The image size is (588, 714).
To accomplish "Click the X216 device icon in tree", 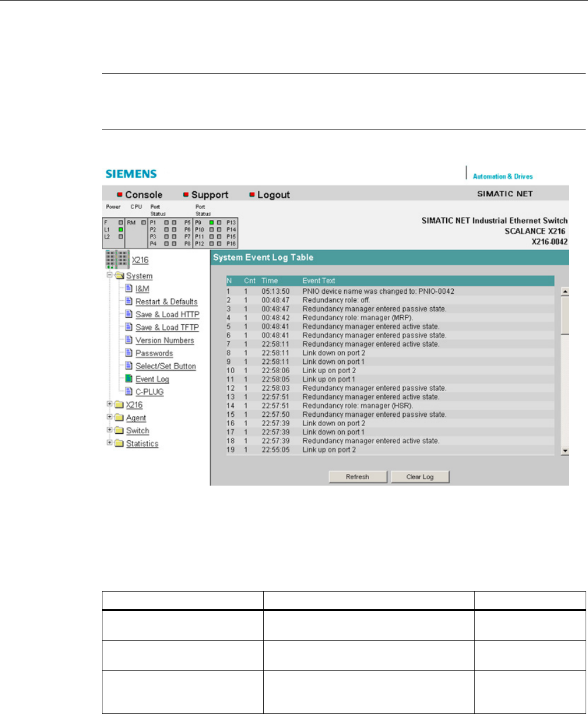I will tap(117, 259).
